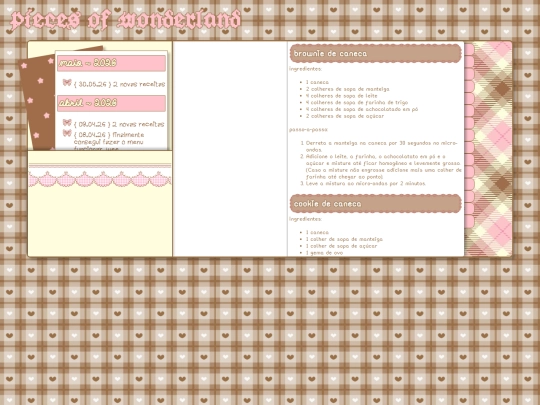Screen dimensions: 540x405
Task: Click '2 colheres de sopa de açúcar' ingredient
Action: pos(345,116)
